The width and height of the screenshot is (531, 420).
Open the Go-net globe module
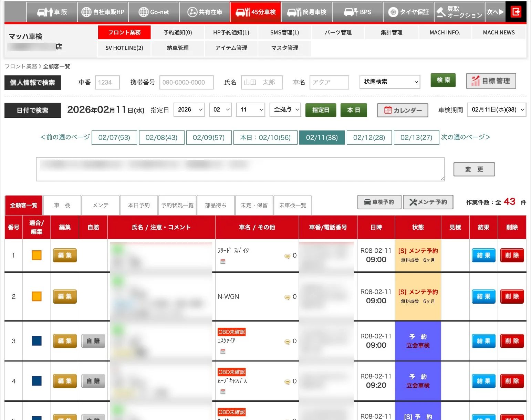pyautogui.click(x=154, y=12)
